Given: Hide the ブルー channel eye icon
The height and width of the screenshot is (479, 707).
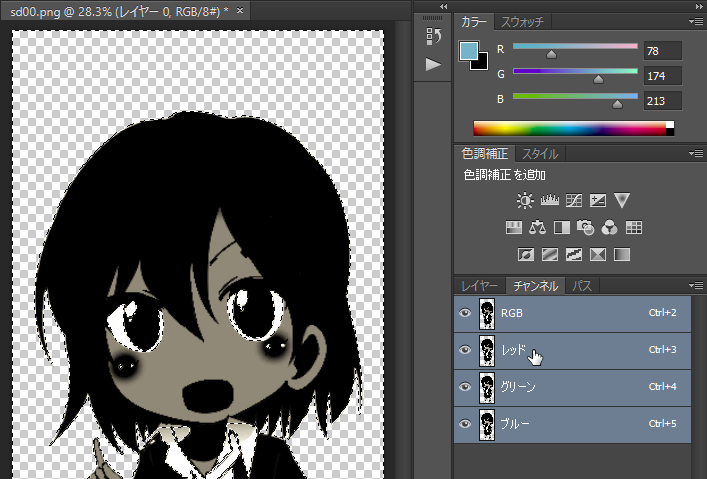Looking at the screenshot, I should [x=464, y=424].
